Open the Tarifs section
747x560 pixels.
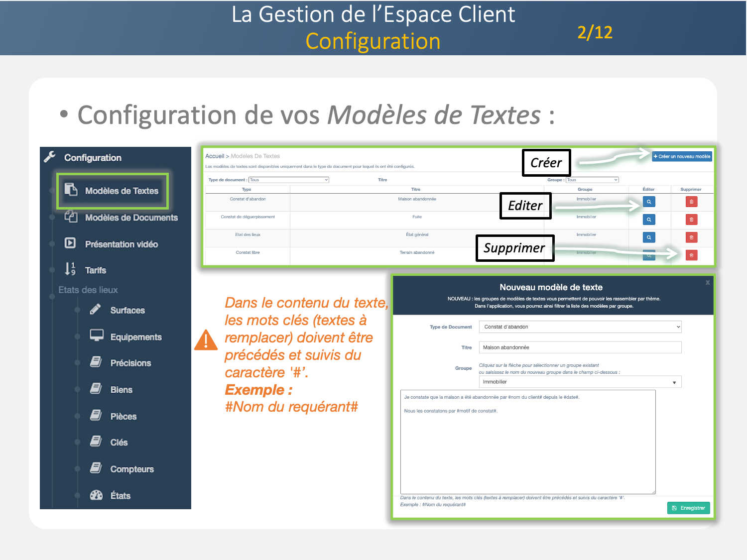[x=95, y=270]
